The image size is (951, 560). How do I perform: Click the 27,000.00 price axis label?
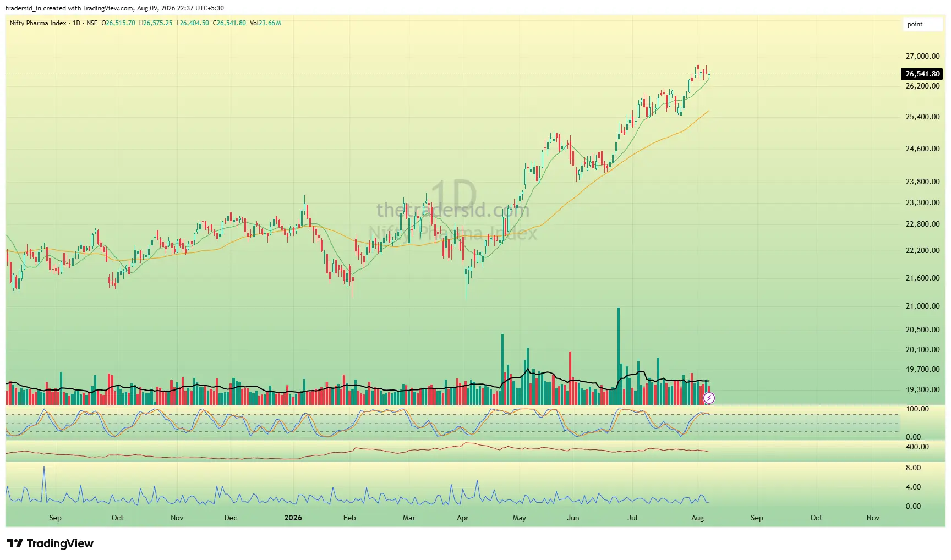click(922, 56)
